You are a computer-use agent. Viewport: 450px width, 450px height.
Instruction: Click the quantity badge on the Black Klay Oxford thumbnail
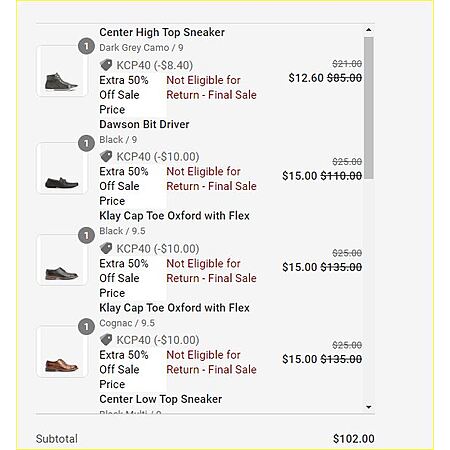pyautogui.click(x=86, y=236)
